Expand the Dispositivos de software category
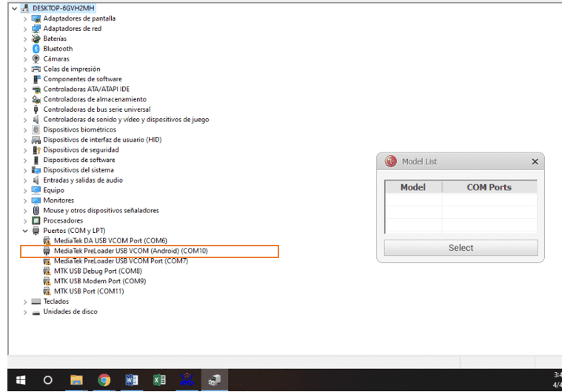The height and width of the screenshot is (392, 562). click(x=25, y=160)
